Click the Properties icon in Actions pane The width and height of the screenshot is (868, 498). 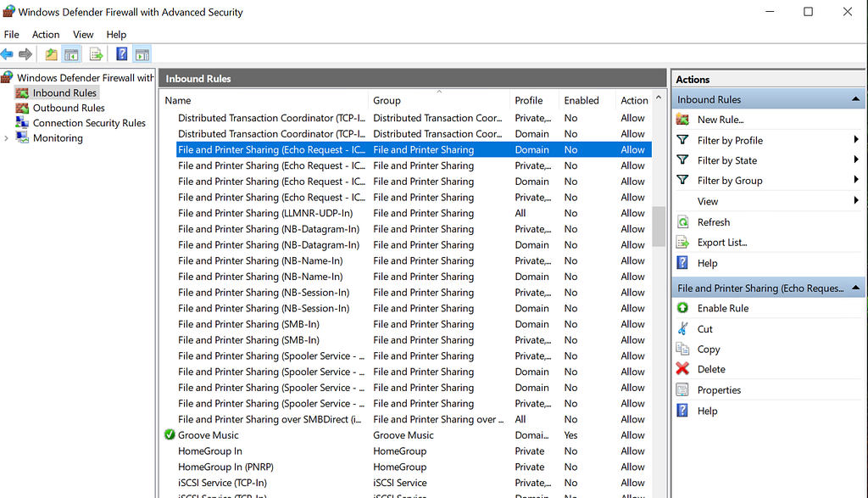(x=683, y=390)
